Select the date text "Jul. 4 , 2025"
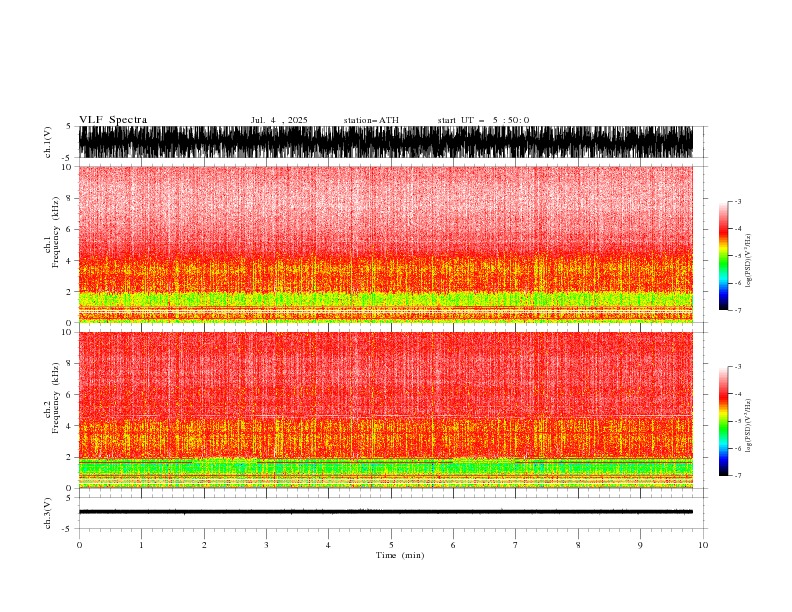The width and height of the screenshot is (792, 612). click(279, 120)
